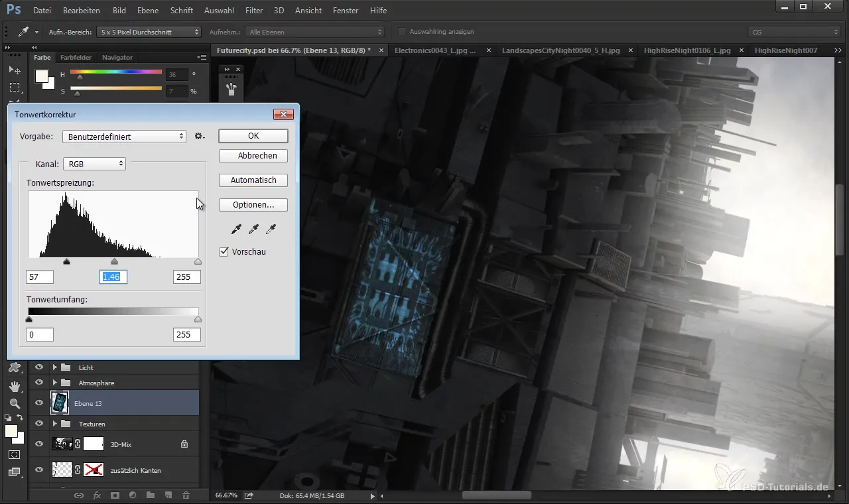The height and width of the screenshot is (504, 849).
Task: Hide the 3D-Mix layer
Action: click(39, 444)
